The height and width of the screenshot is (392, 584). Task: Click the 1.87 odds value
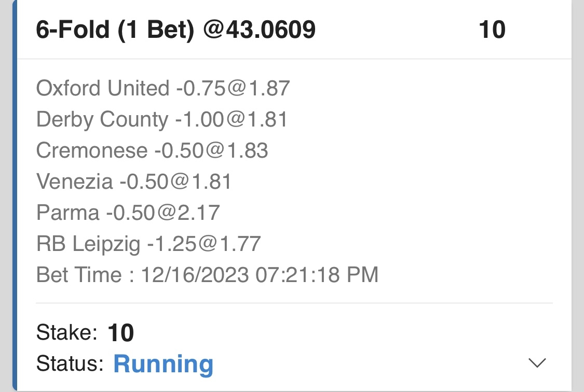click(x=268, y=89)
